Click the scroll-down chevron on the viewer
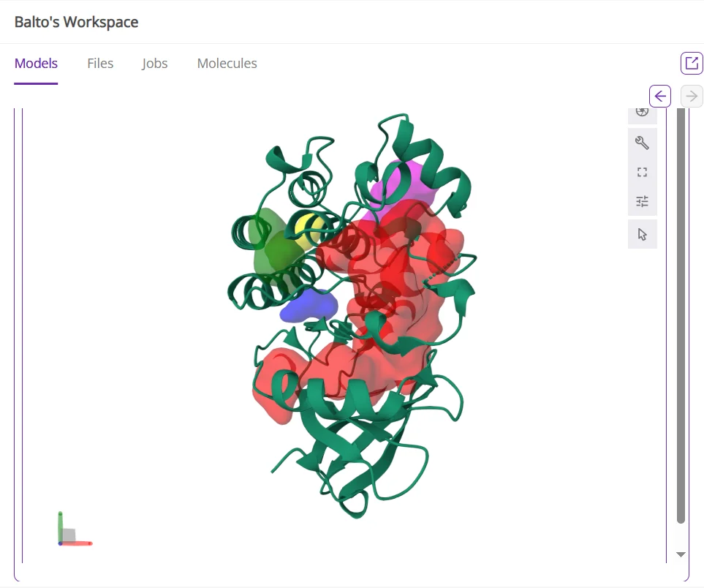This screenshot has height=588, width=704. pyautogui.click(x=681, y=554)
